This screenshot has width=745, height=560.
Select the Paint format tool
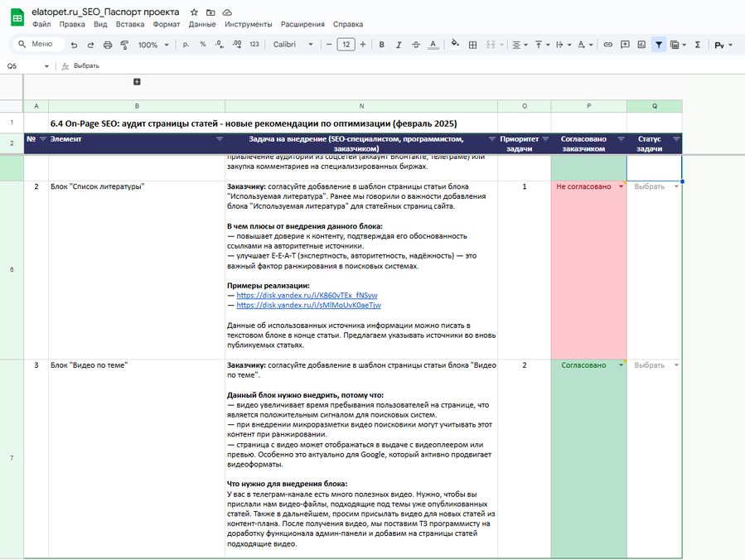pos(124,45)
